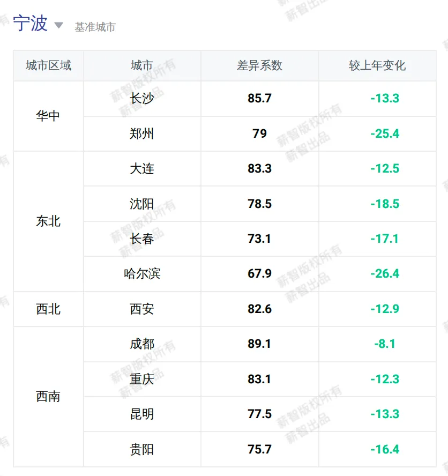The image size is (448, 476).
Task: Click the 成都 city cell
Action: [x=142, y=344]
